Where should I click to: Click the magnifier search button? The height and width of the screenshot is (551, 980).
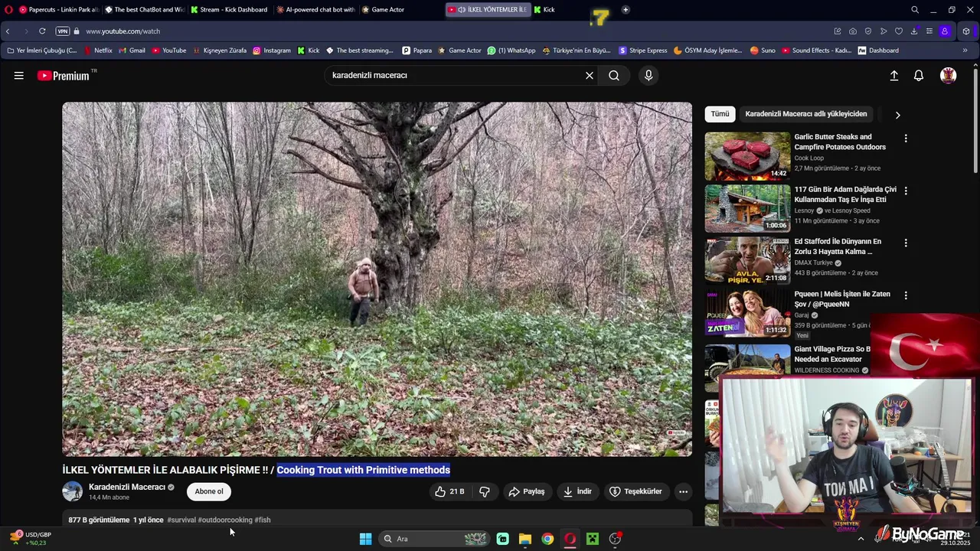(x=614, y=75)
